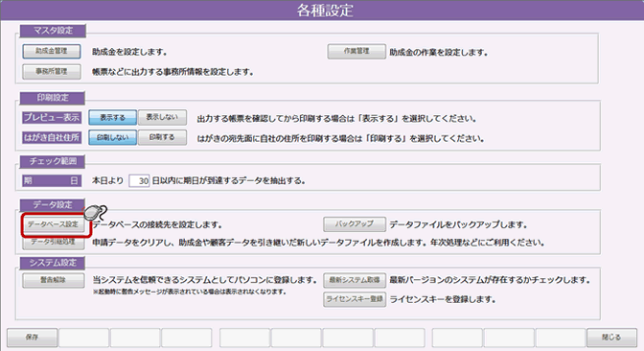Click the プレビュー表示 label
The image size is (644, 351).
(52, 118)
